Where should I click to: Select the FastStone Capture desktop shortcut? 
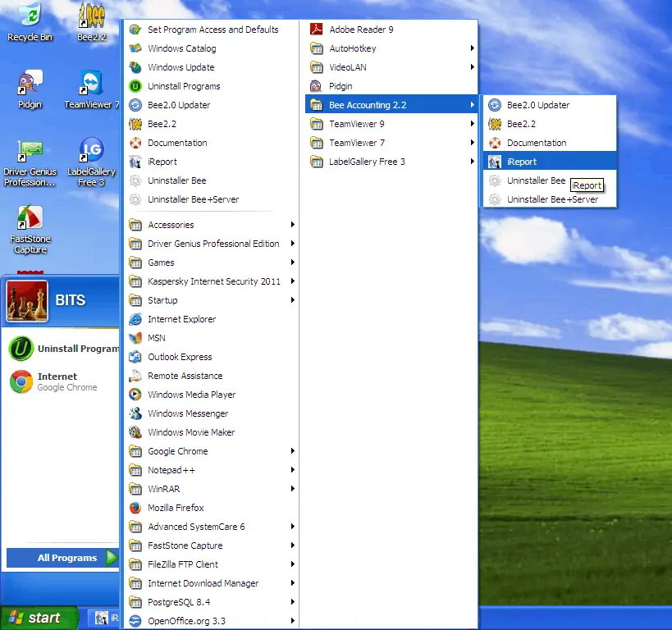tap(30, 231)
